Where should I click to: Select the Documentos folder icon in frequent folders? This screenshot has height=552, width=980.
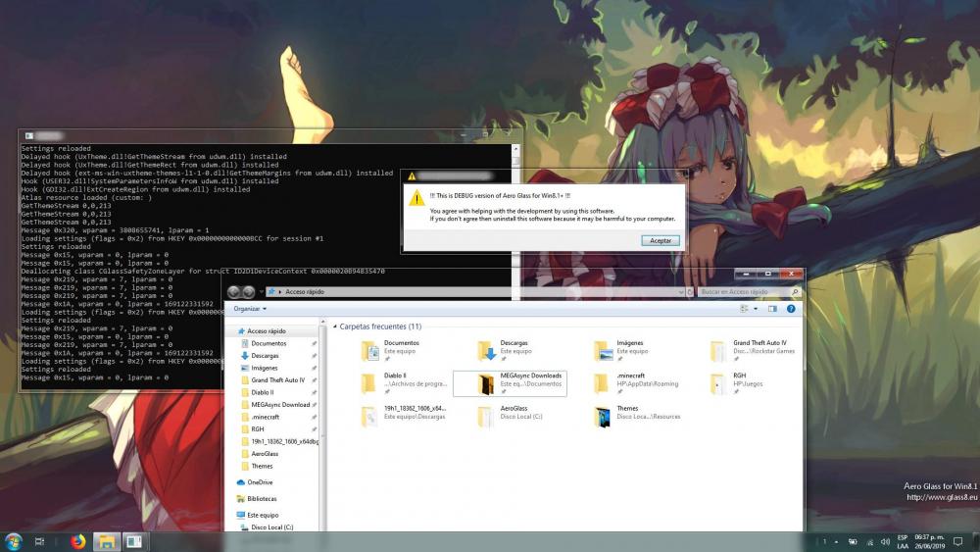[370, 351]
